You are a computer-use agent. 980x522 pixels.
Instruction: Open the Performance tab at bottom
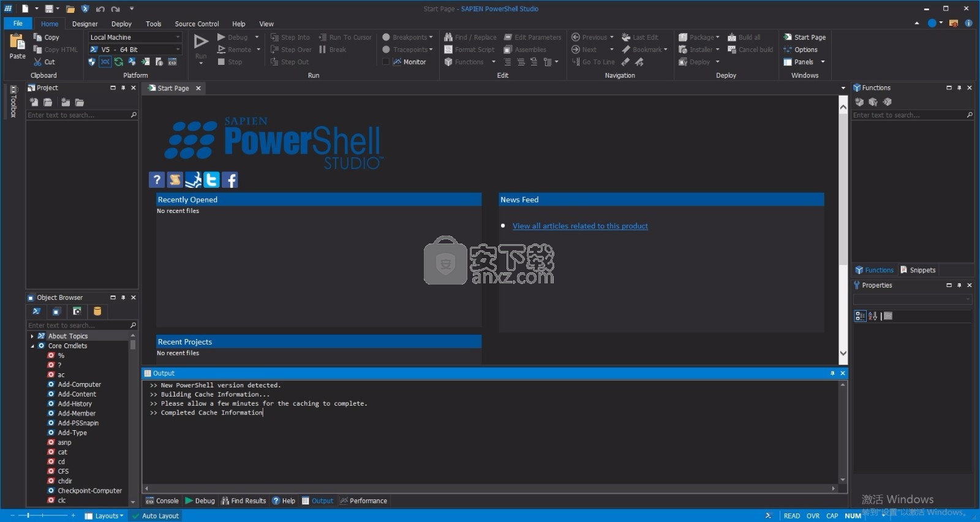pyautogui.click(x=363, y=501)
